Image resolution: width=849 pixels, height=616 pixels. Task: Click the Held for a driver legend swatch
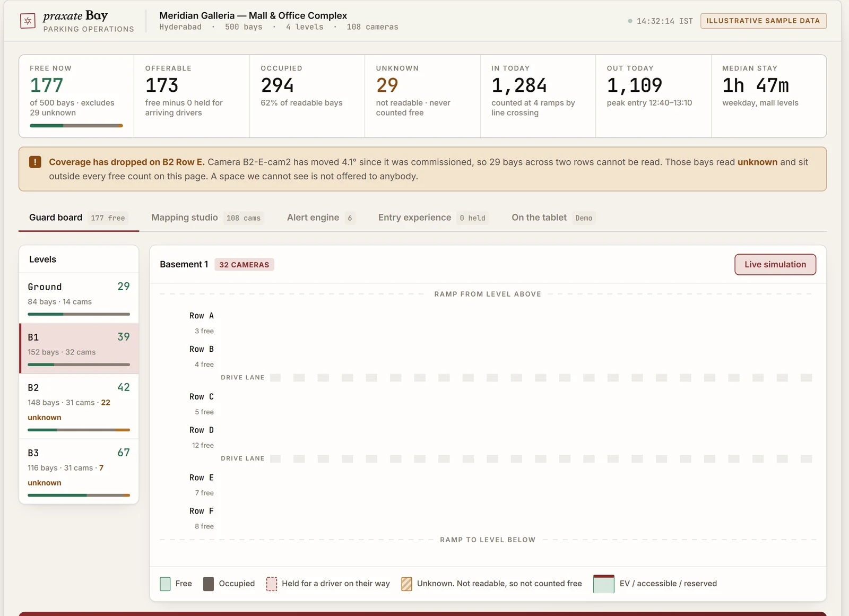(x=272, y=584)
